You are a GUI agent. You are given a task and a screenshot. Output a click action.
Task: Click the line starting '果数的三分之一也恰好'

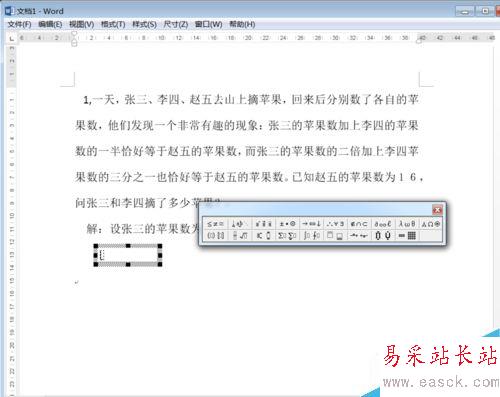point(249,177)
